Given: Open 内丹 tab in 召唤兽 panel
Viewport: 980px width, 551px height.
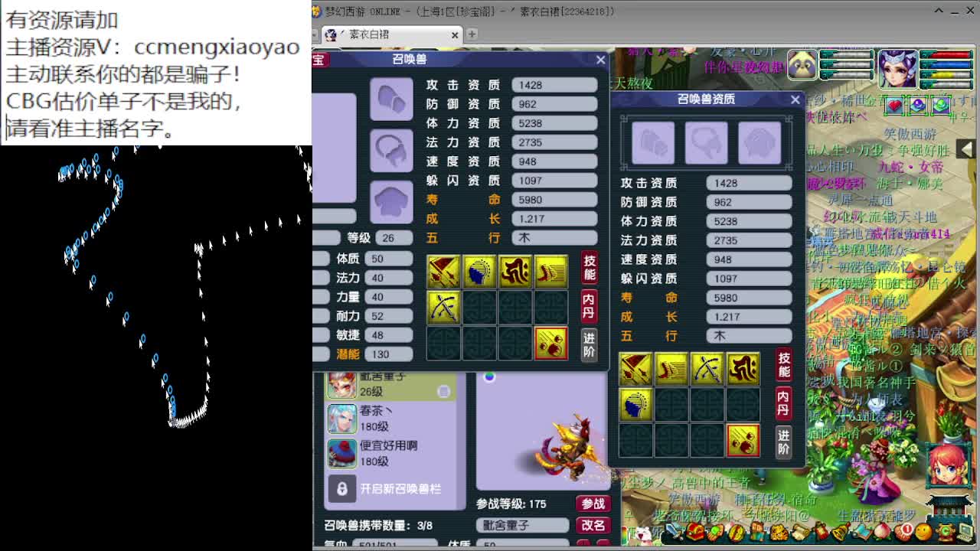Looking at the screenshot, I should pyautogui.click(x=589, y=305).
